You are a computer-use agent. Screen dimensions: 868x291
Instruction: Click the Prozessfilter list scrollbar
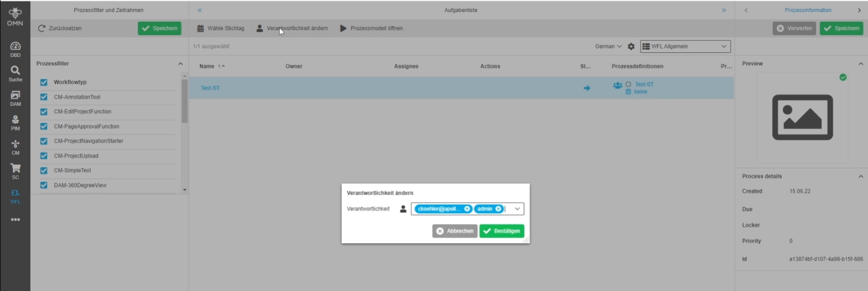coord(185,101)
